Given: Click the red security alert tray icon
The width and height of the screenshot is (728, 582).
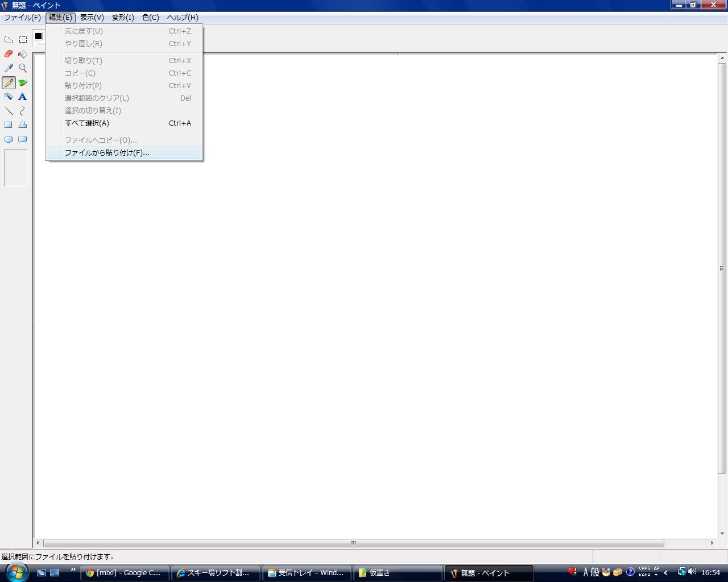Looking at the screenshot, I should [x=572, y=572].
